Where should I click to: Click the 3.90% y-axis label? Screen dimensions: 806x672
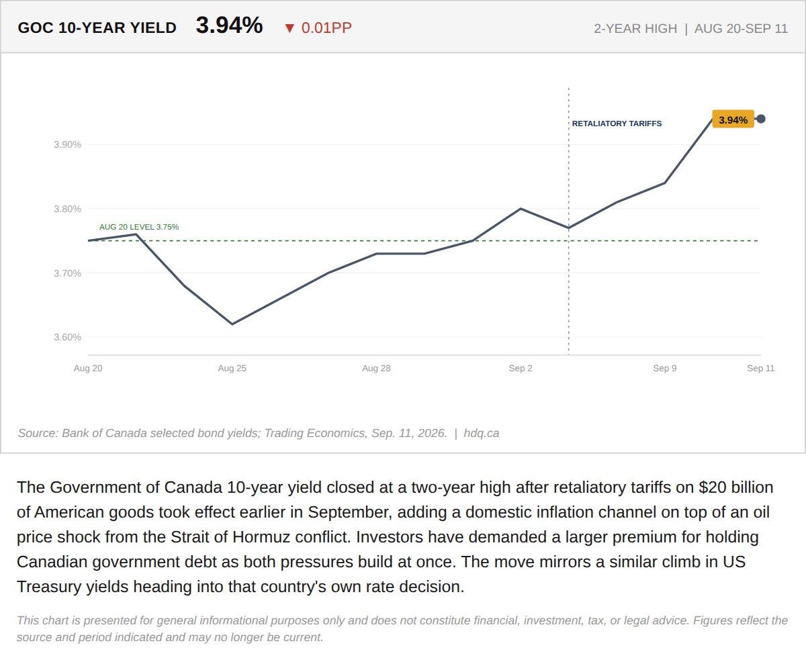point(67,144)
